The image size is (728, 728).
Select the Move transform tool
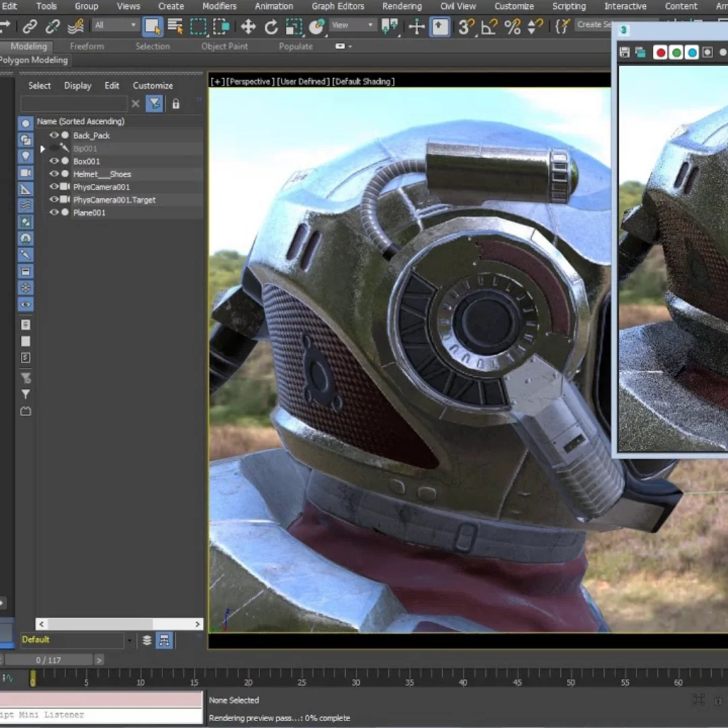click(248, 27)
